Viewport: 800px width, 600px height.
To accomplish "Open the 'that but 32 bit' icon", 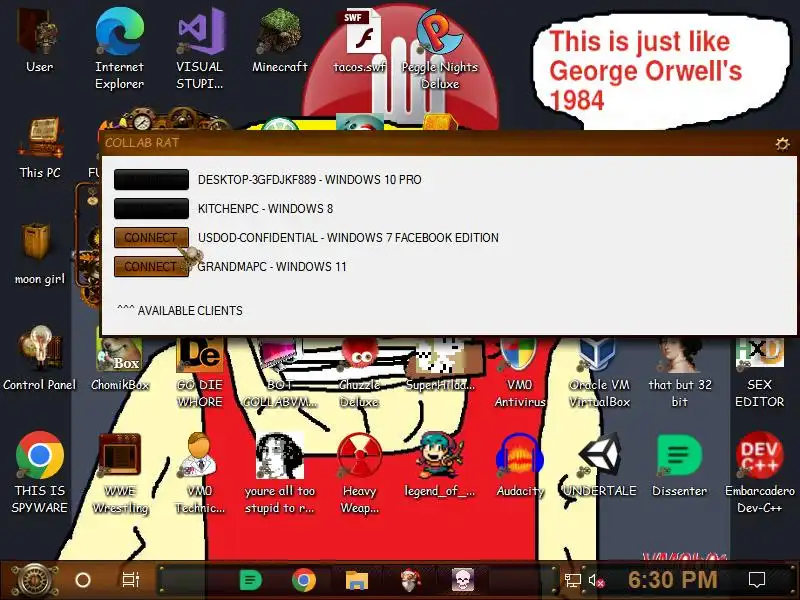I will pyautogui.click(x=680, y=373).
